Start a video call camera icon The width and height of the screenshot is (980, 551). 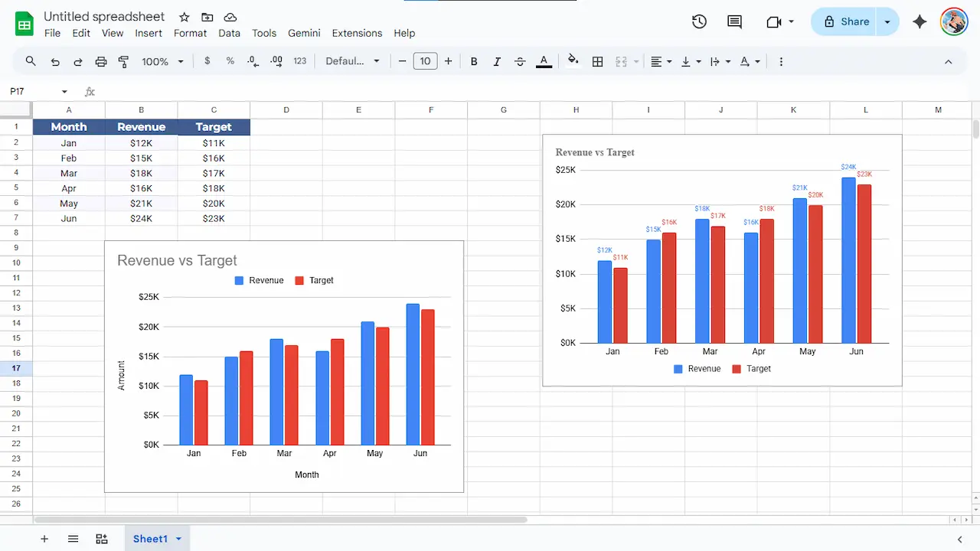773,21
